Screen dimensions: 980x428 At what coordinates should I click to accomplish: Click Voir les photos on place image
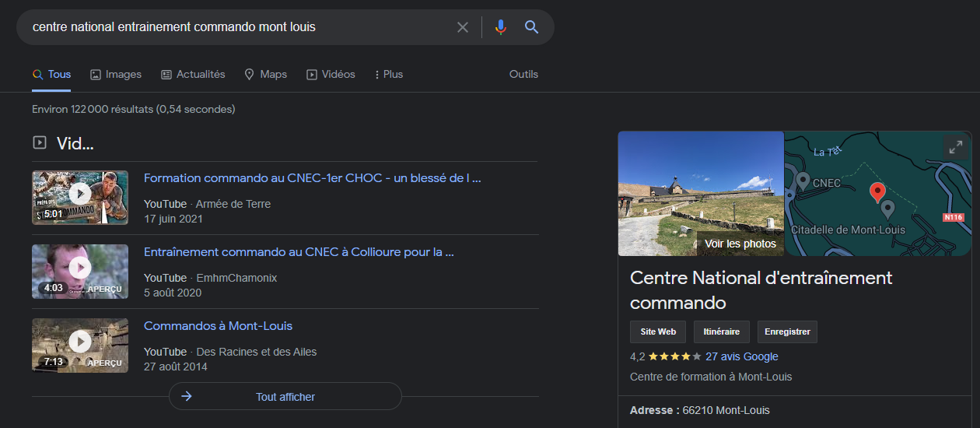coord(740,244)
